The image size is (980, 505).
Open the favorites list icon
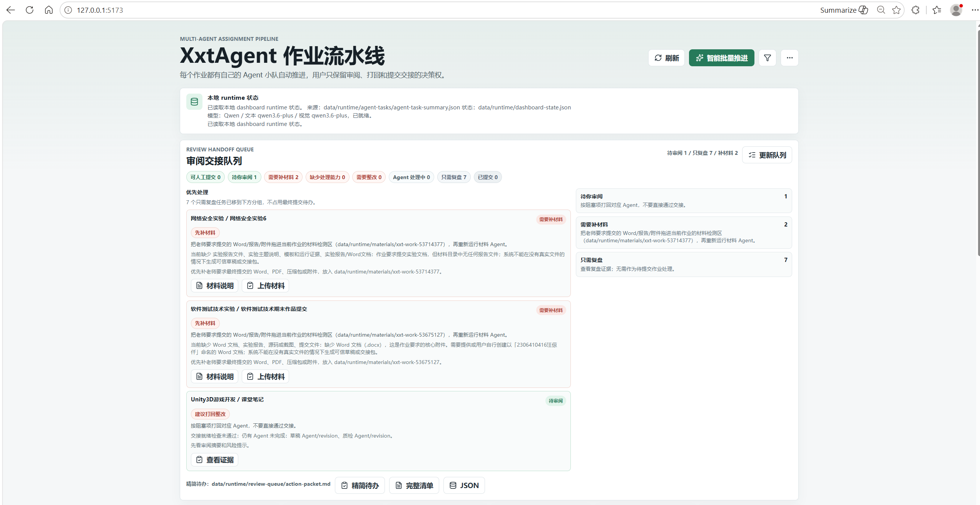[937, 10]
